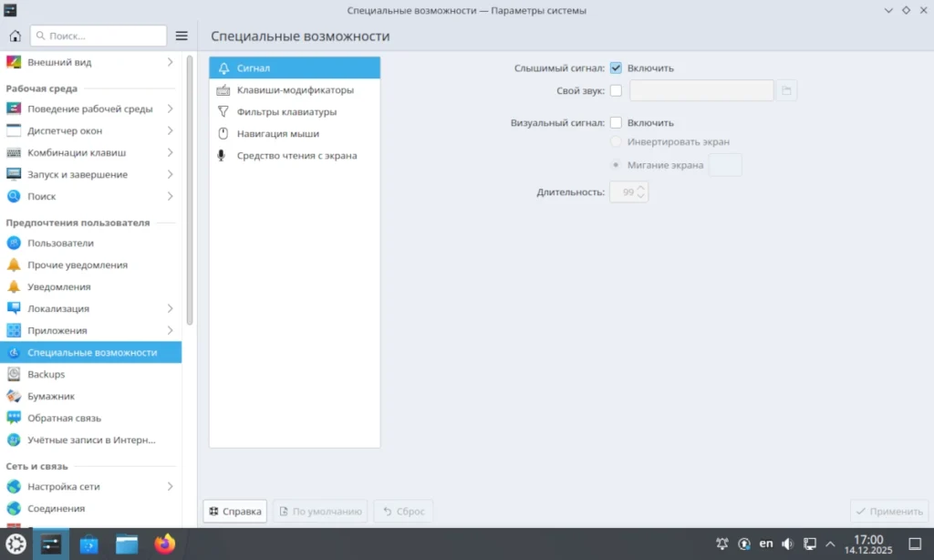Image resolution: width=934 pixels, height=560 pixels.
Task: Enable the Визуальный сигнал checkbox
Action: point(616,123)
